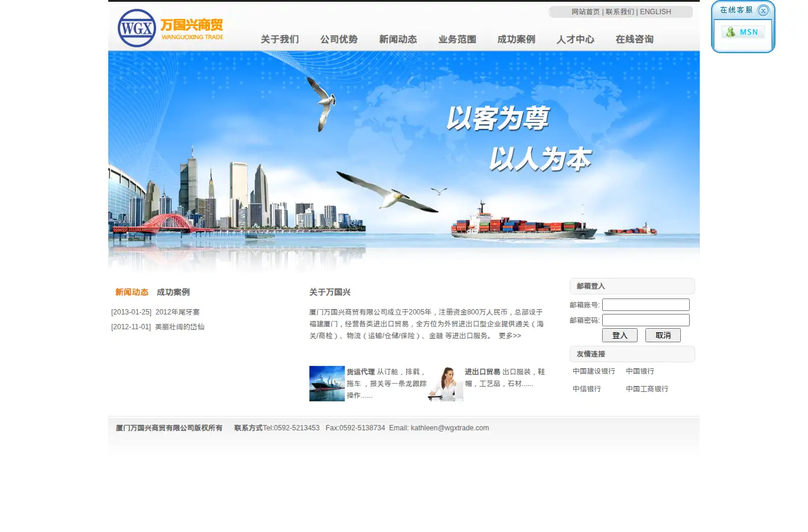The height and width of the screenshot is (532, 808).
Task: Open 成功案例 in the top navigation
Action: tap(516, 39)
